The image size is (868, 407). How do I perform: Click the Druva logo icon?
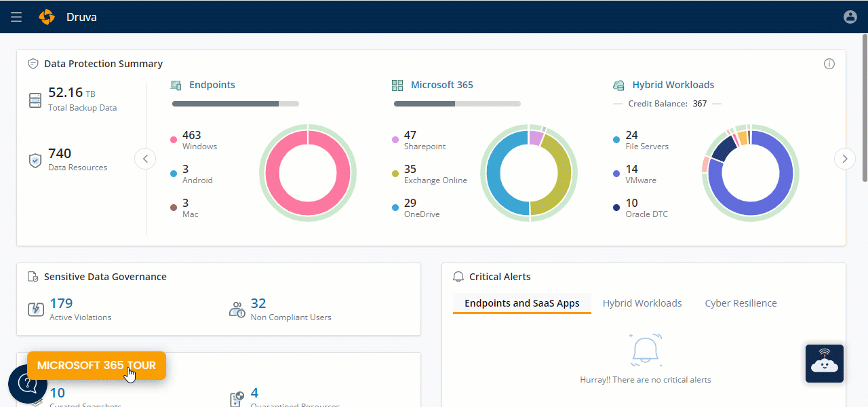click(x=47, y=17)
